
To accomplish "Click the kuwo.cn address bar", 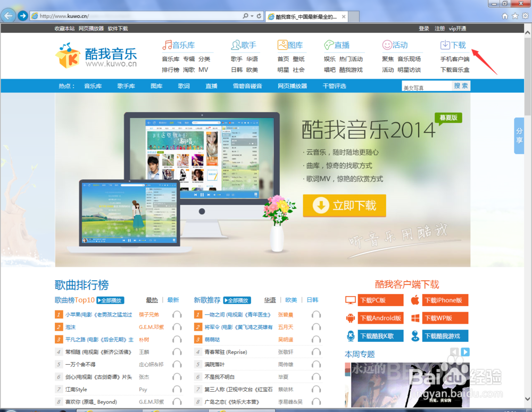I will 136,16.
